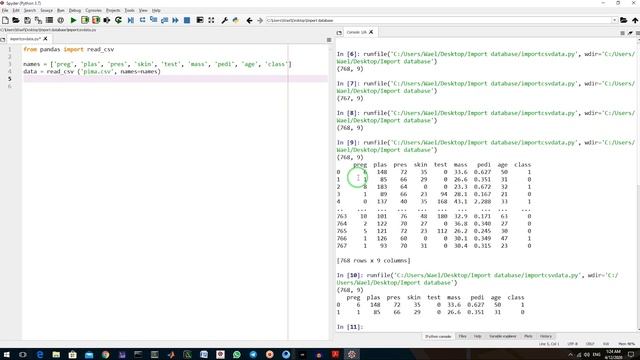Screen dimensions: 640x360
Task: Click the read_csv line in the editor
Action: 92,71
